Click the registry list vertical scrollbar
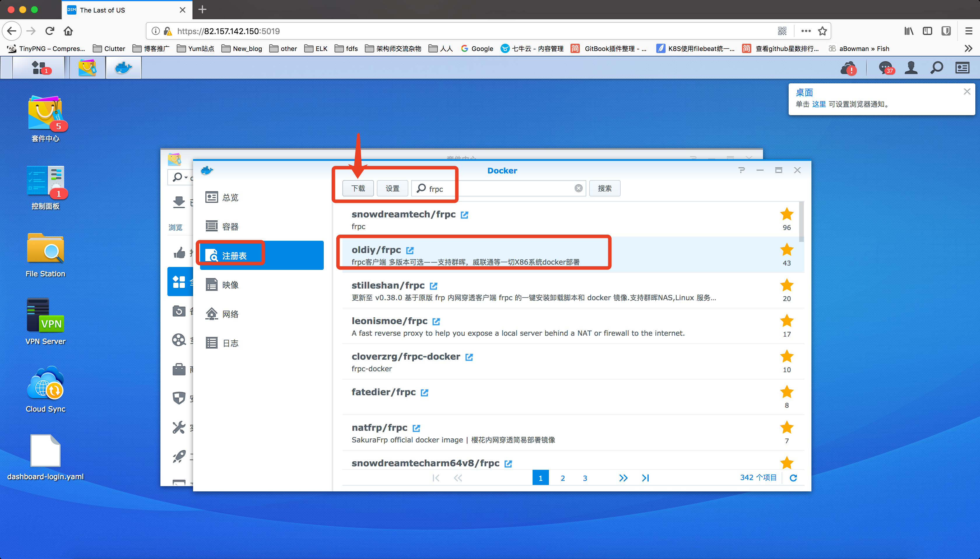The height and width of the screenshot is (559, 980). point(801,222)
